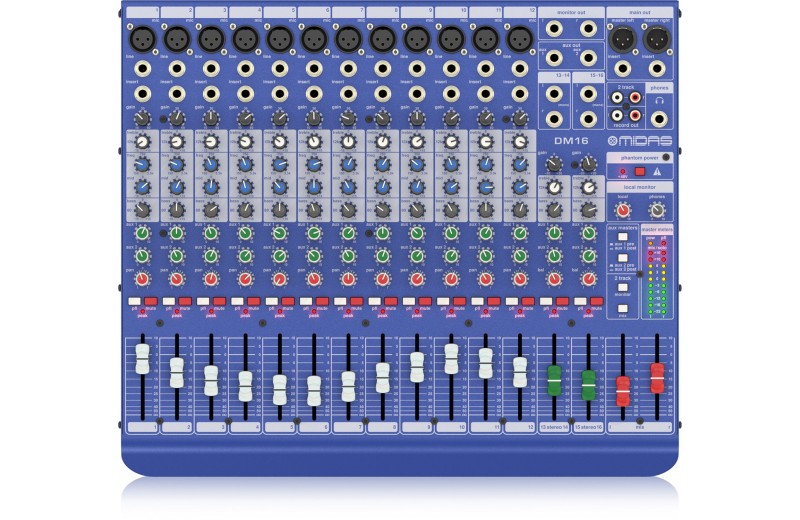The height and width of the screenshot is (520, 800).
Task: Click the 2 track red RCA input
Action: tap(635, 97)
